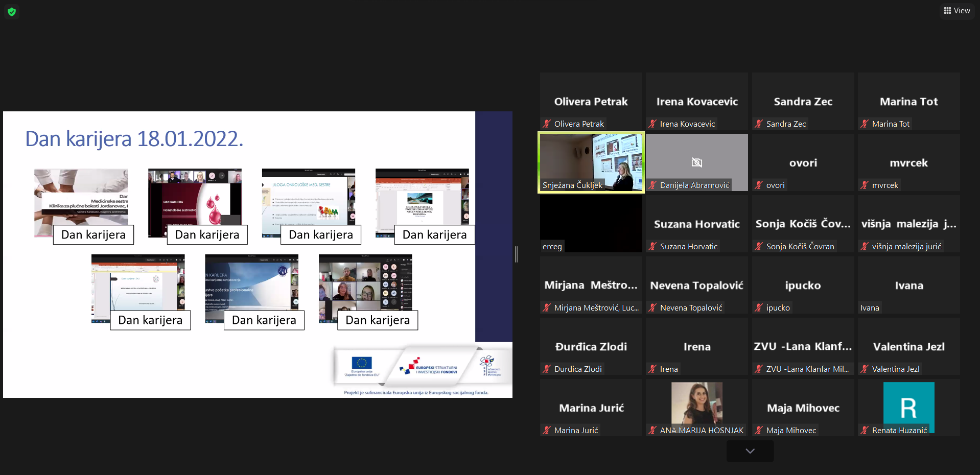The width and height of the screenshot is (980, 475).
Task: Select Snježana Čukljek's active video tile
Action: point(591,161)
